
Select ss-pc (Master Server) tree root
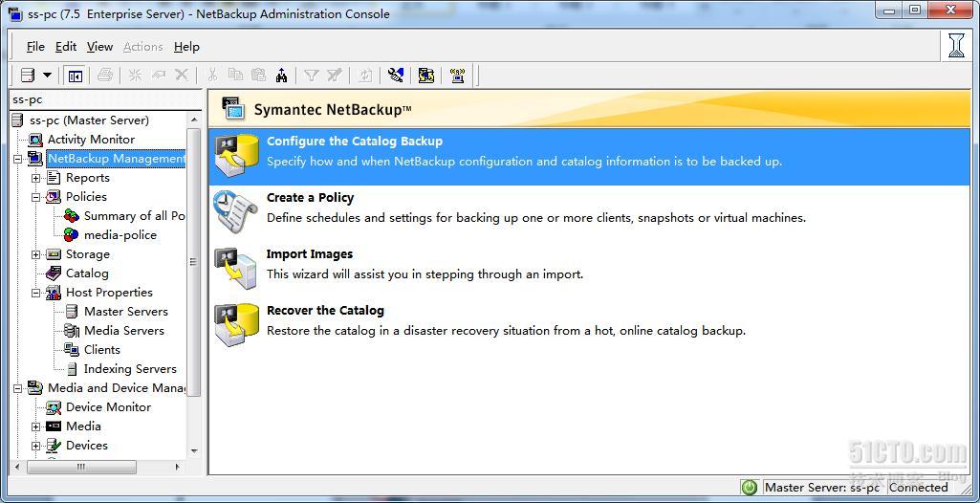pyautogui.click(x=89, y=120)
